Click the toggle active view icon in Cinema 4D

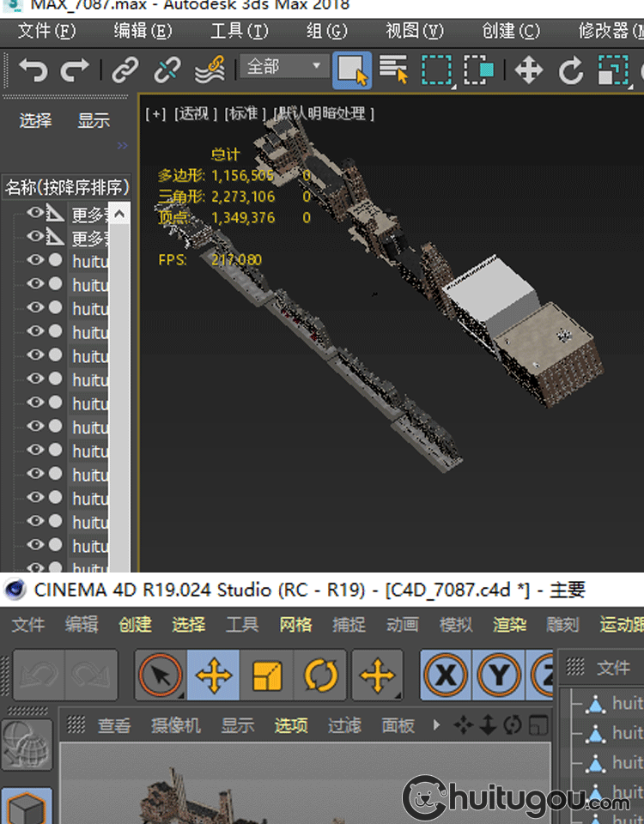pos(538,725)
